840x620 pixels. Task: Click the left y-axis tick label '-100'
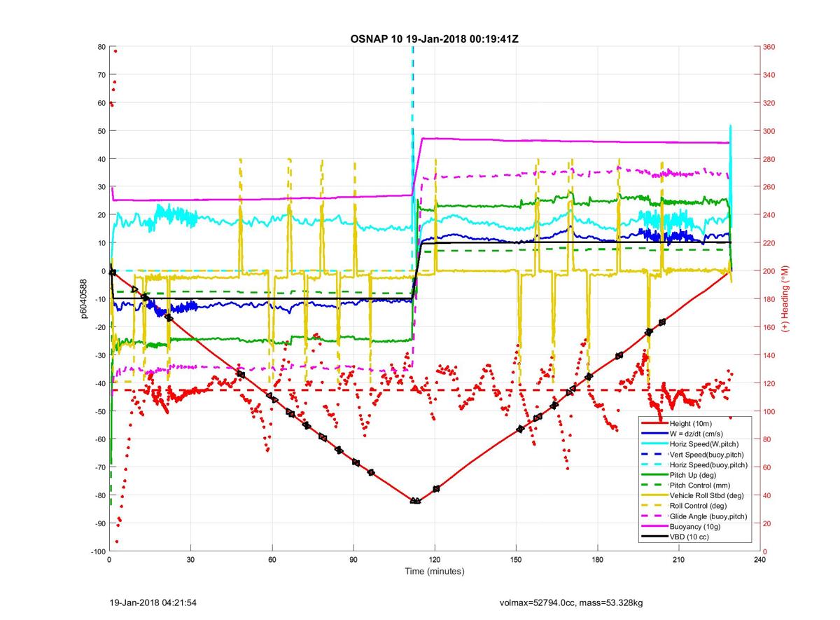[97, 551]
